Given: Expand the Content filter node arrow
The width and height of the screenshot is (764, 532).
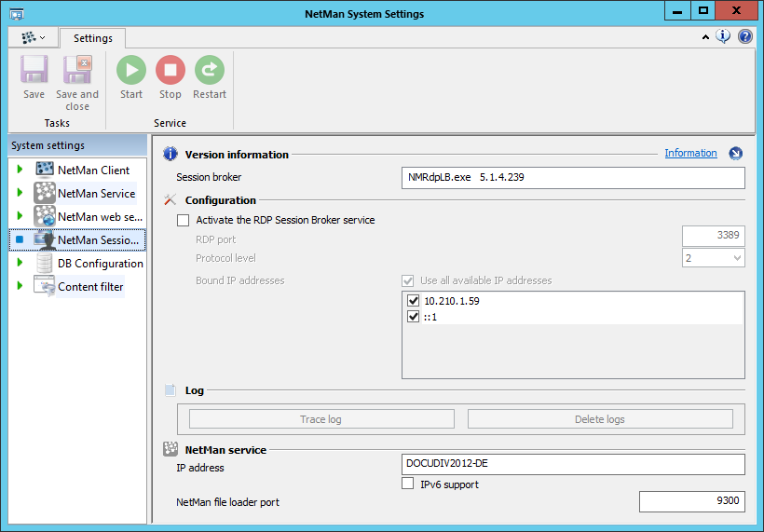Looking at the screenshot, I should pos(20,285).
